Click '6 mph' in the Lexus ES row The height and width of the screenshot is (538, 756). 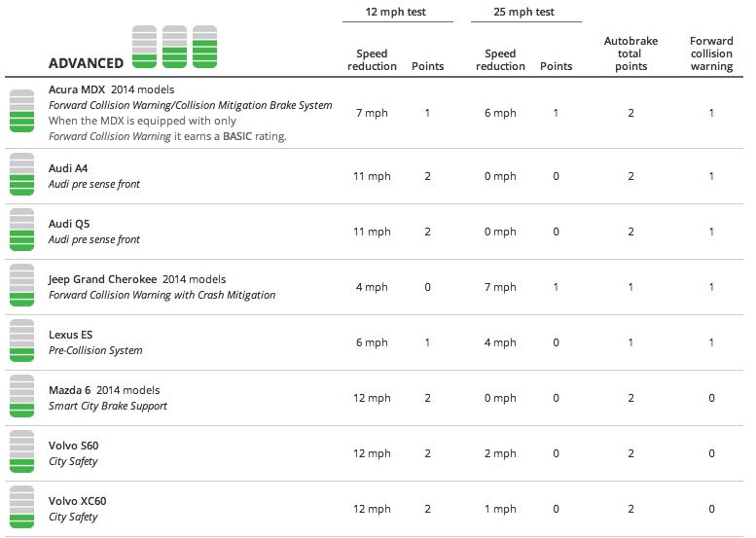pyautogui.click(x=372, y=342)
